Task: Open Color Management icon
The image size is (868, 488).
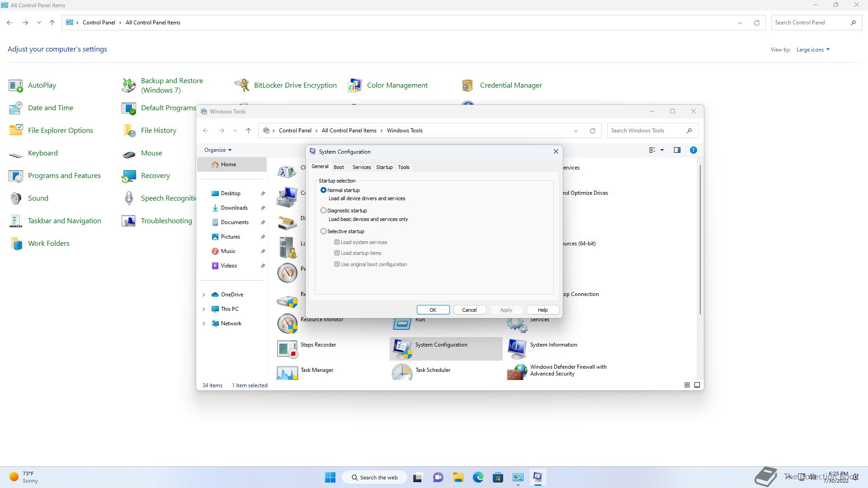Action: [355, 85]
